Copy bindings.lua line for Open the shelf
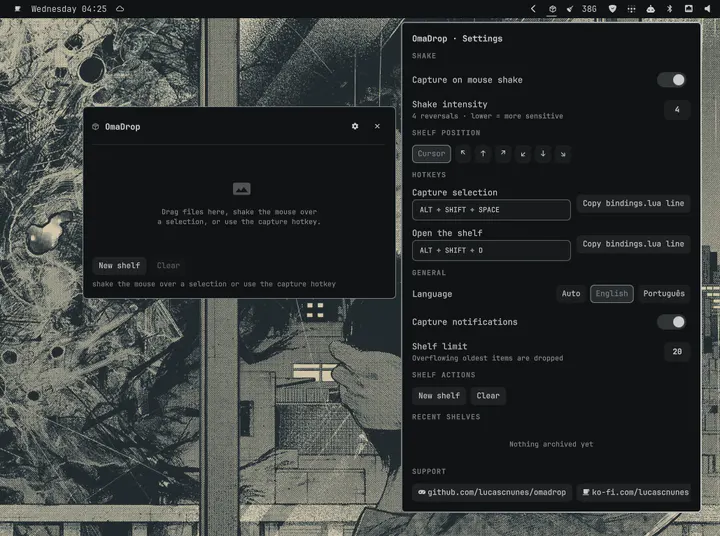The width and height of the screenshot is (720, 536). point(633,244)
